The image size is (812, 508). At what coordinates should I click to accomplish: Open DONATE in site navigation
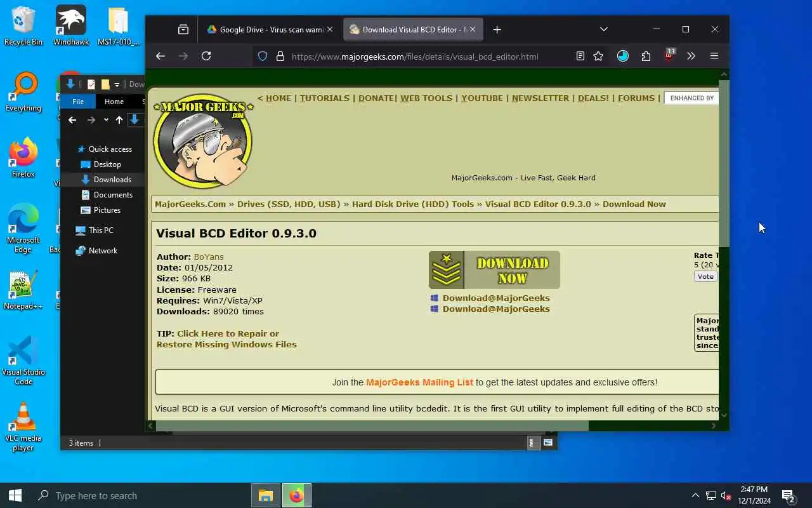(376, 98)
